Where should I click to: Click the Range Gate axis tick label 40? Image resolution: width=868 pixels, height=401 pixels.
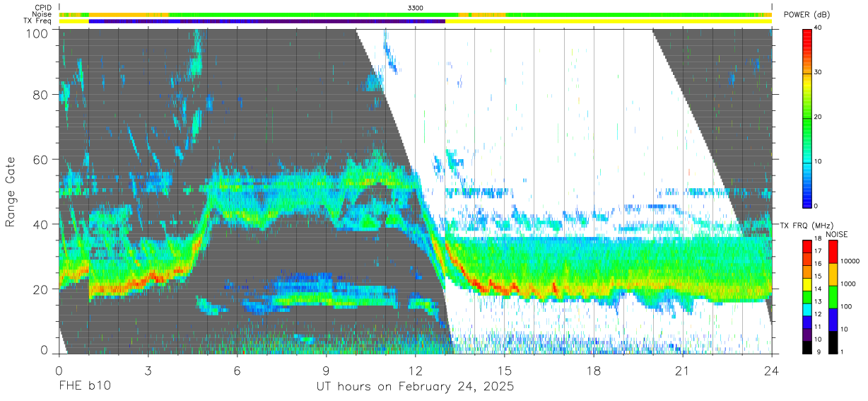(x=40, y=225)
